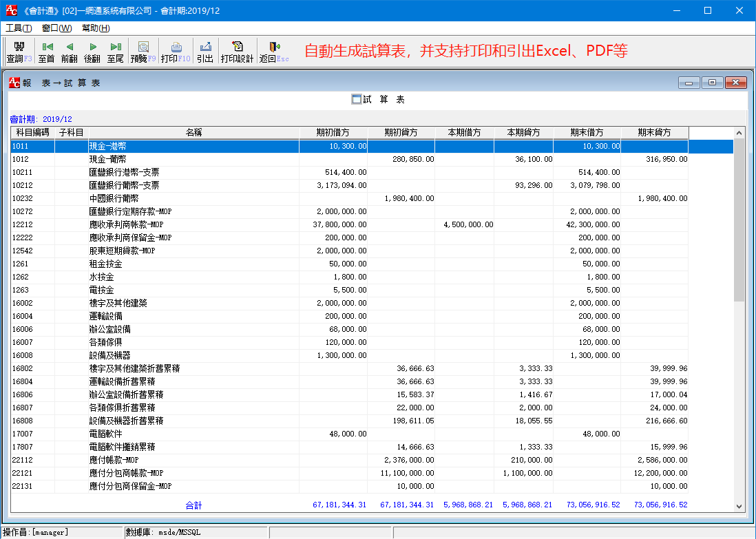The image size is (756, 539).
Task: Open the 工具(T) menu
Action: (x=19, y=28)
